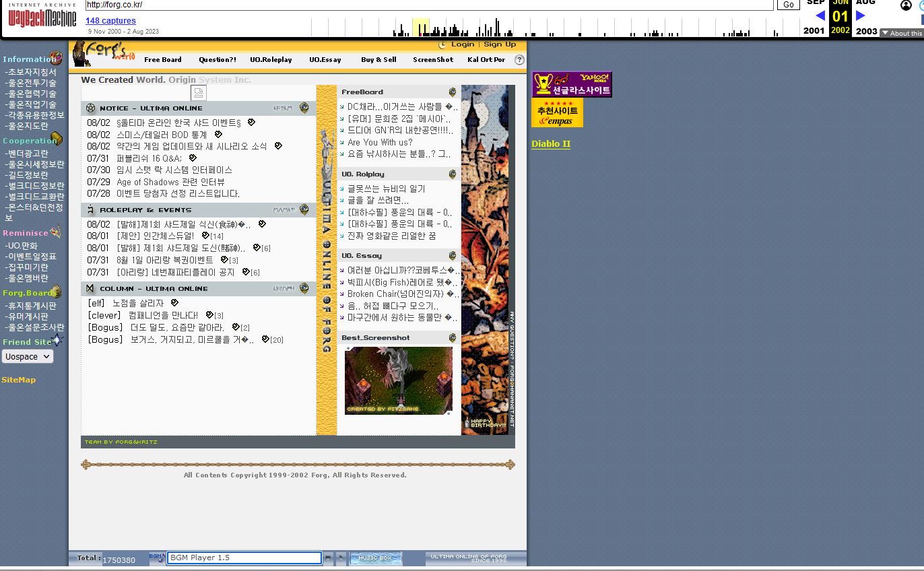Open the Uospace friend site dropdown
Screen dimensions: 924x571
pos(28,356)
